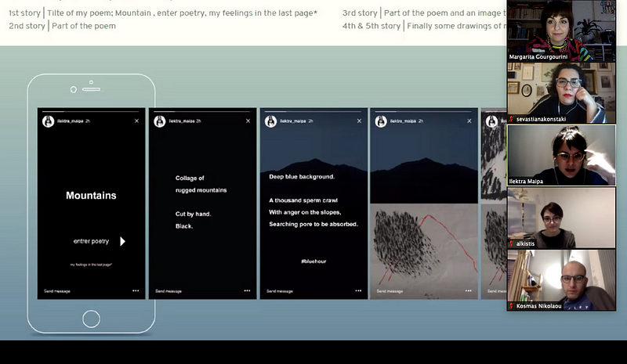
Task: Open the three-dot menu on the #bluehour story
Action: pos(358,290)
